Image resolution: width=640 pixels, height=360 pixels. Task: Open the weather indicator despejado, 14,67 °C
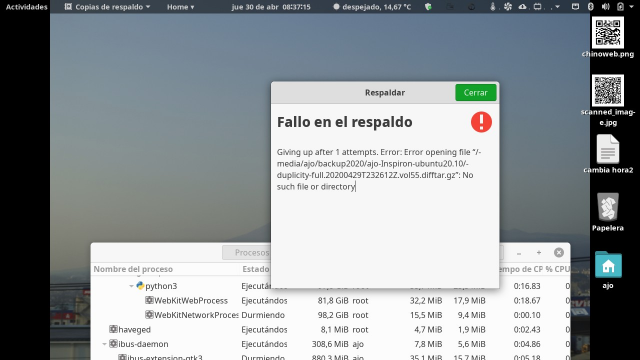tap(372, 7)
